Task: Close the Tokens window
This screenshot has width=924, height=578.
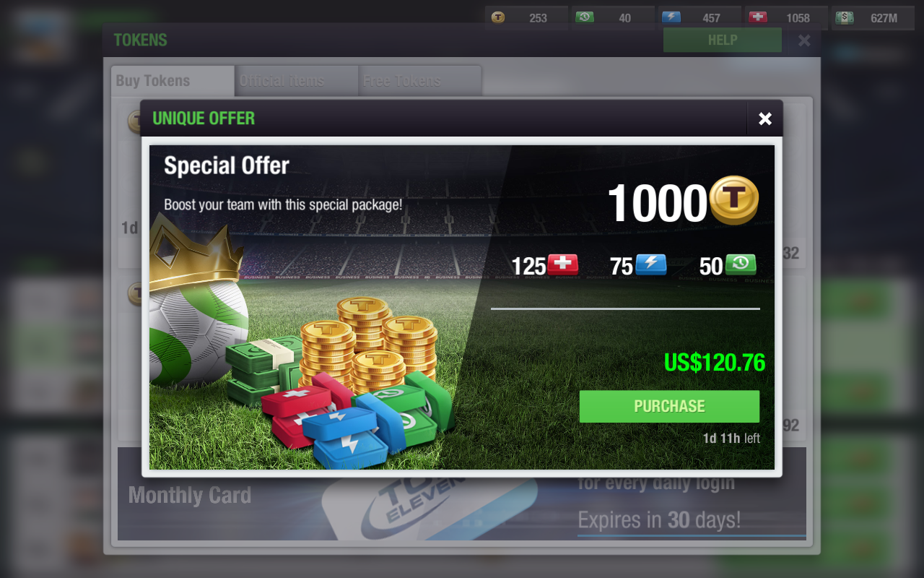Action: tap(804, 40)
